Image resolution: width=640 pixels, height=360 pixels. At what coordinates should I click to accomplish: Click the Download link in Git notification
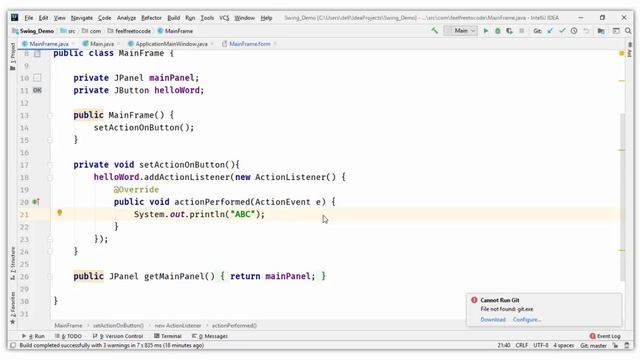tap(493, 320)
